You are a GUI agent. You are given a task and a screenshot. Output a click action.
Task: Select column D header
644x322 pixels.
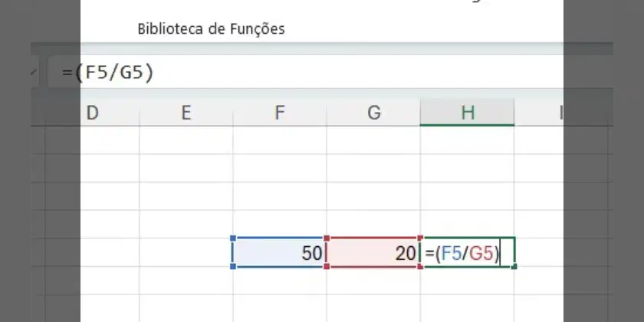pyautogui.click(x=110, y=113)
